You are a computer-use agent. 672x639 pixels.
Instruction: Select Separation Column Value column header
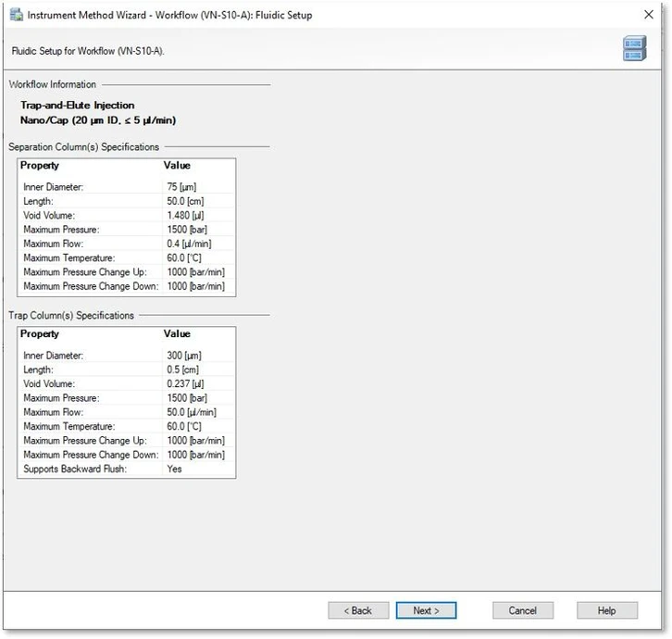tap(177, 166)
